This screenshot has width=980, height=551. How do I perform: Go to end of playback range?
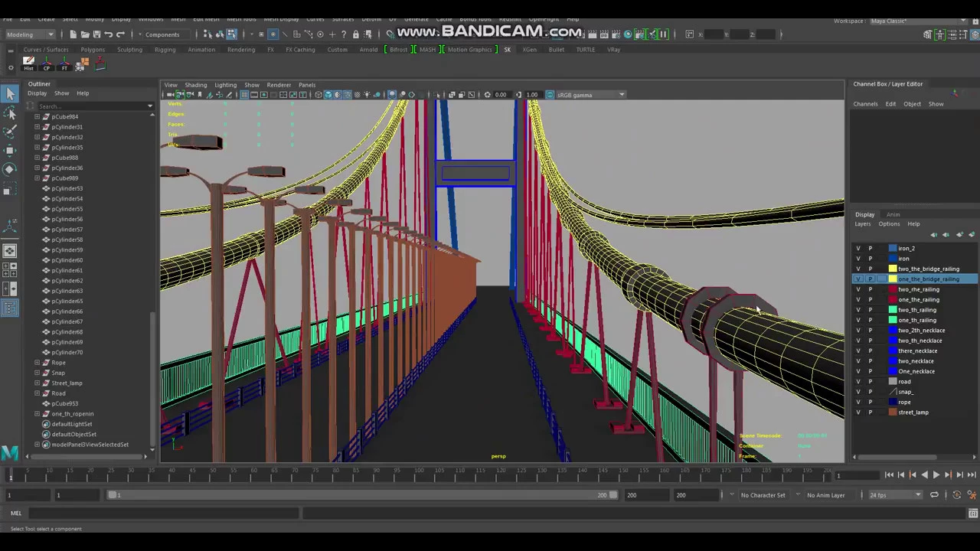click(x=971, y=474)
